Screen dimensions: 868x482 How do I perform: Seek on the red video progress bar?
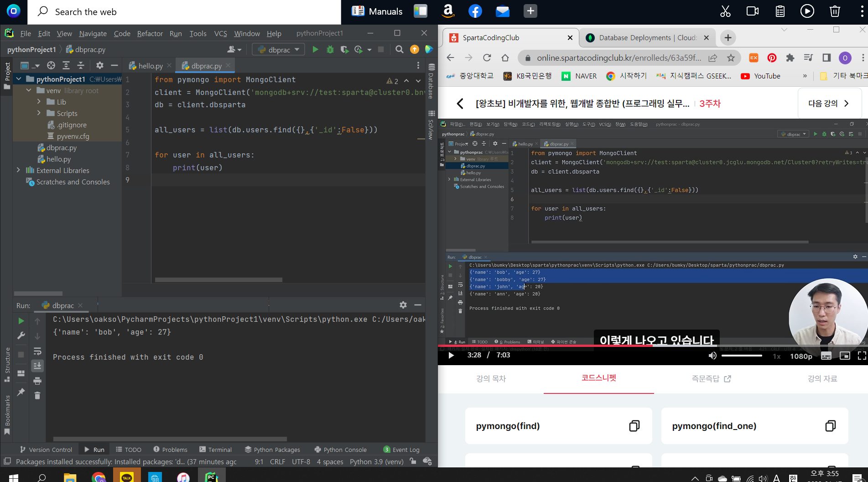(653, 346)
